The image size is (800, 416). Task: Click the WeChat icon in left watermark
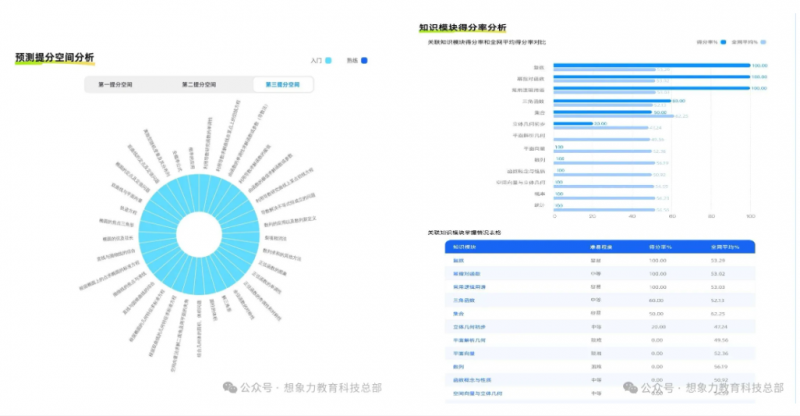pyautogui.click(x=231, y=387)
